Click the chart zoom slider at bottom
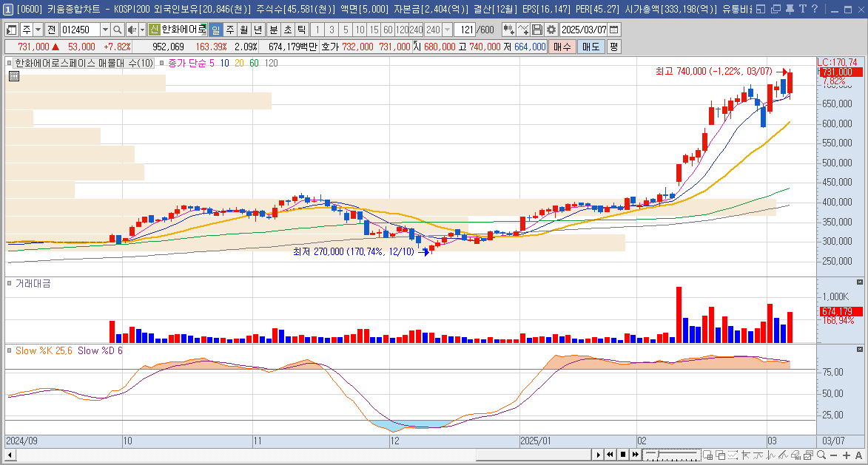The width and height of the screenshot is (868, 465). 670,455
